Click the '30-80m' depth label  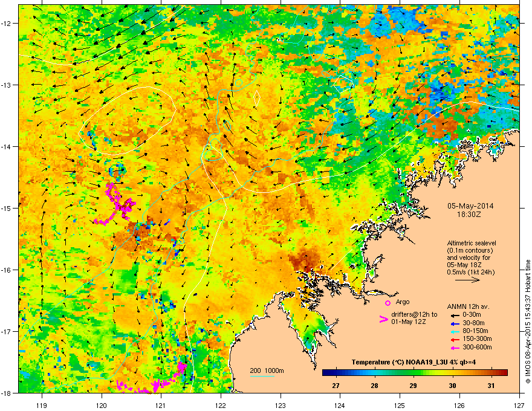coord(473,323)
